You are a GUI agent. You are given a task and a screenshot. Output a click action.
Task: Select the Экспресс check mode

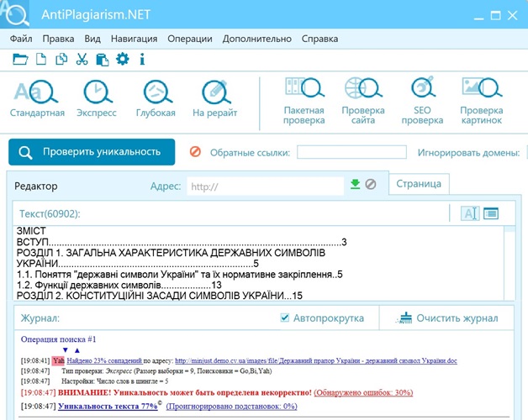pyautogui.click(x=97, y=98)
